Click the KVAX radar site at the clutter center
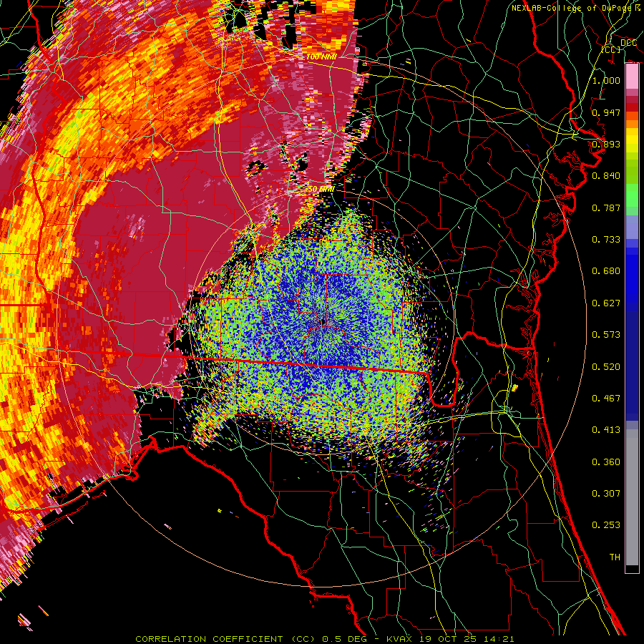Screen dimensions: 644x644 [x=323, y=323]
